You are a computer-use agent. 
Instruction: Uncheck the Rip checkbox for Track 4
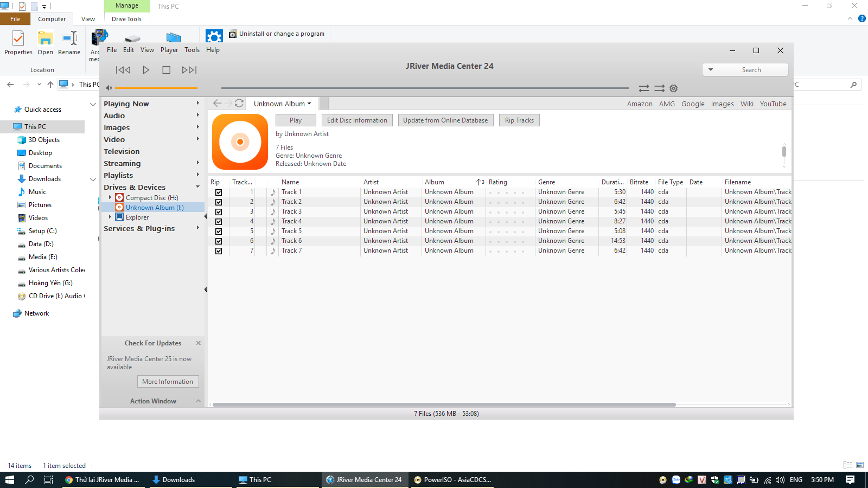(219, 222)
